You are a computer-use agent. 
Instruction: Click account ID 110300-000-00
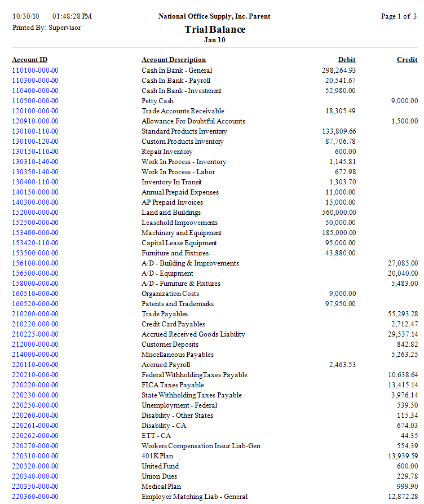(x=35, y=81)
